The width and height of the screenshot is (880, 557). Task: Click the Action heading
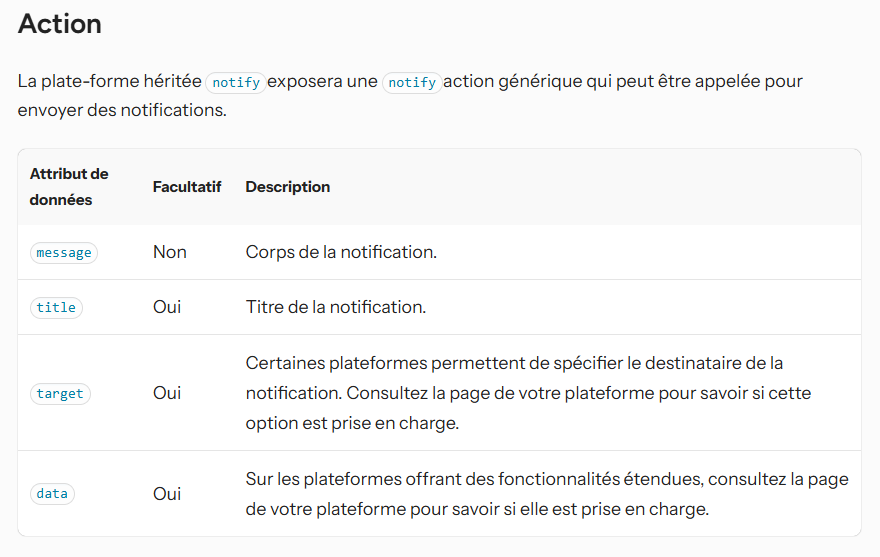coord(59,24)
